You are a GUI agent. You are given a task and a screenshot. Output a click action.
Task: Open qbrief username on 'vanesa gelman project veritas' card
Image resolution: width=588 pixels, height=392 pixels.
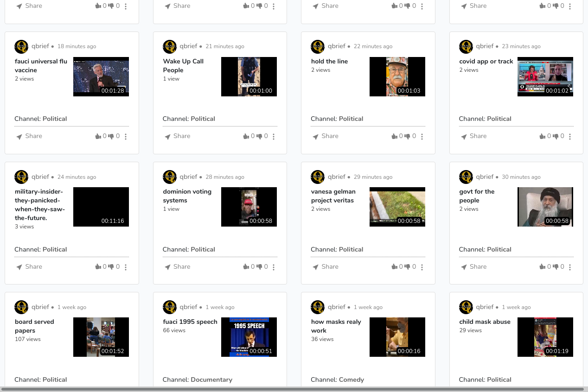(336, 177)
